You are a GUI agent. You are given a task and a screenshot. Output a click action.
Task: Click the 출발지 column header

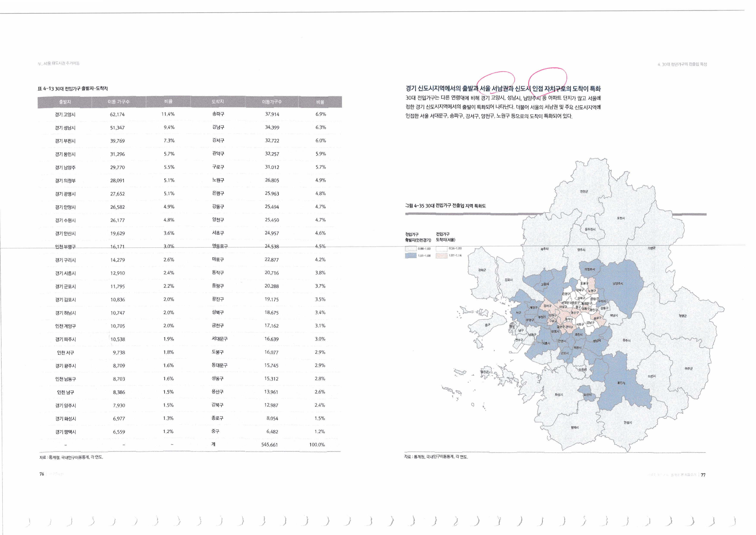click(x=65, y=102)
